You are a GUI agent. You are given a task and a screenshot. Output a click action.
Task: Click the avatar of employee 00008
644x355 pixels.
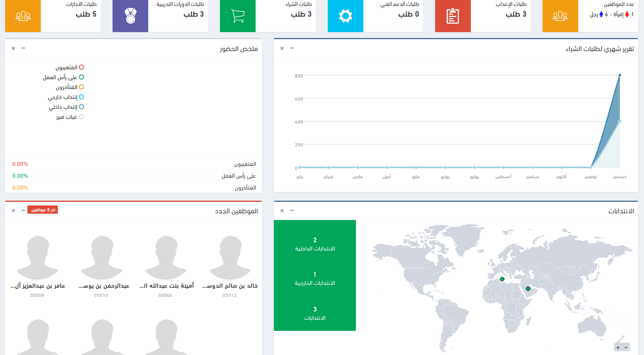pos(38,258)
